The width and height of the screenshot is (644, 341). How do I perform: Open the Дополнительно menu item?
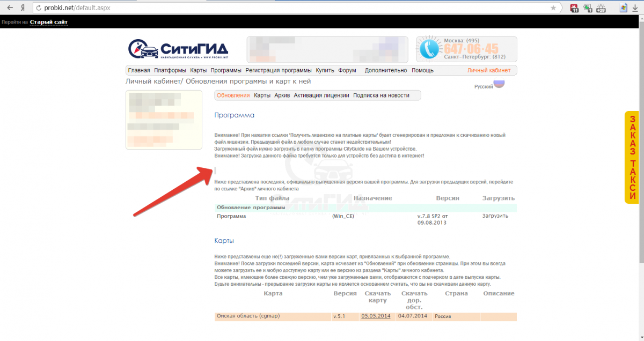pos(386,70)
